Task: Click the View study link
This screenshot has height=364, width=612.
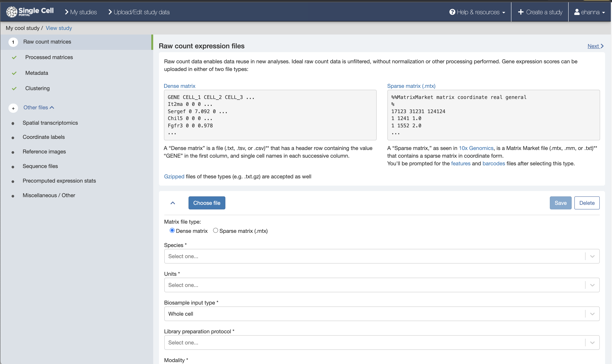Action: [x=59, y=28]
